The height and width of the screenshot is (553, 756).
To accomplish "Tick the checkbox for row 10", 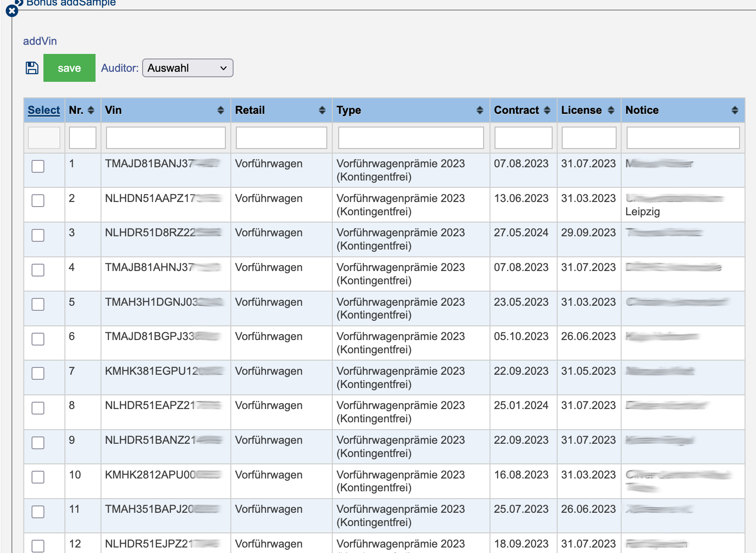I will tap(38, 477).
